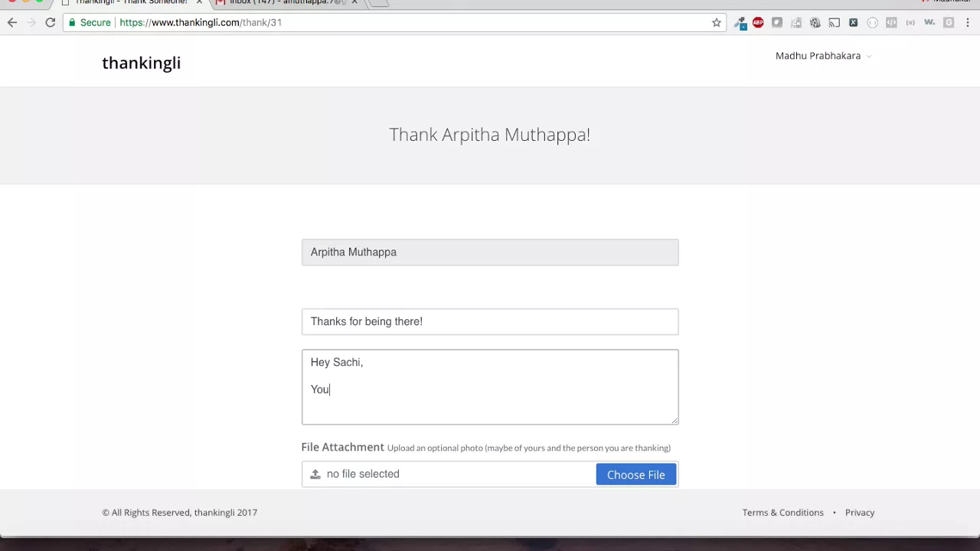Image resolution: width=980 pixels, height=551 pixels.
Task: Click the browser forward arrow
Action: tap(31, 23)
